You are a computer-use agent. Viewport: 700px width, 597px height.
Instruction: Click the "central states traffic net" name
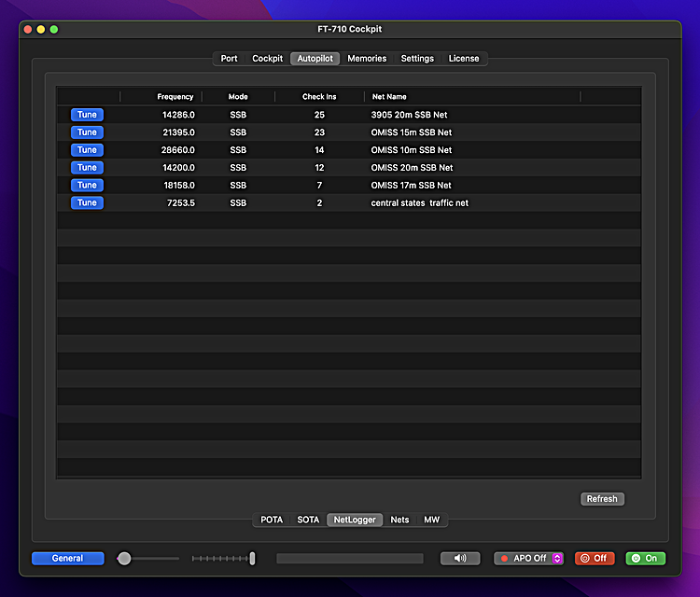420,202
